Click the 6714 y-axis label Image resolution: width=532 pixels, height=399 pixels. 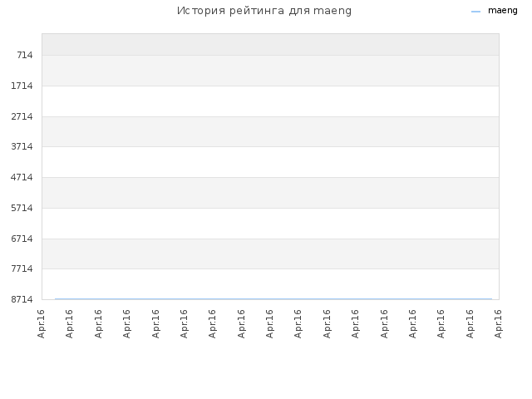pyautogui.click(x=22, y=239)
